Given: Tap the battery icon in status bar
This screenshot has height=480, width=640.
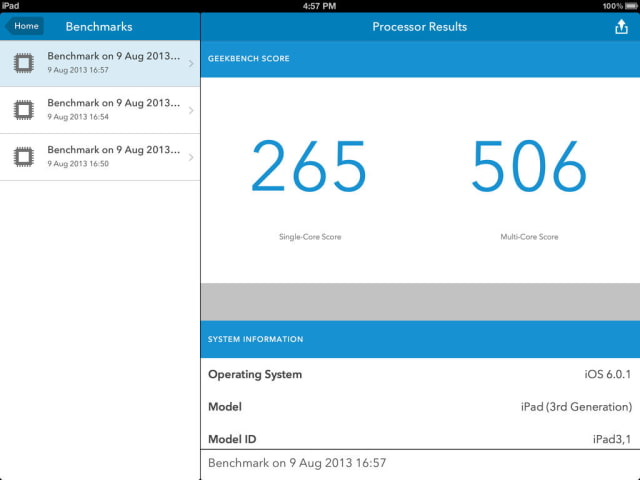Looking at the screenshot, I should 631,6.
